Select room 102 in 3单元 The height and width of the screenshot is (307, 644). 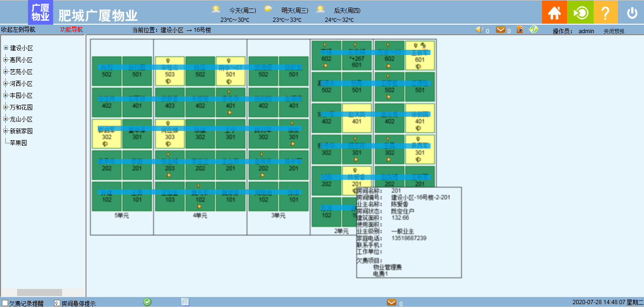(x=263, y=196)
